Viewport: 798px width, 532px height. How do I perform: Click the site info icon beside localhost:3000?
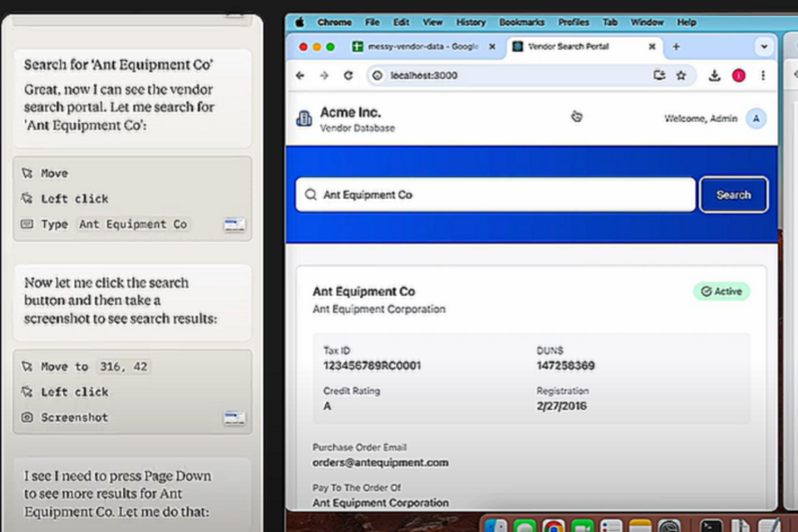pos(377,76)
